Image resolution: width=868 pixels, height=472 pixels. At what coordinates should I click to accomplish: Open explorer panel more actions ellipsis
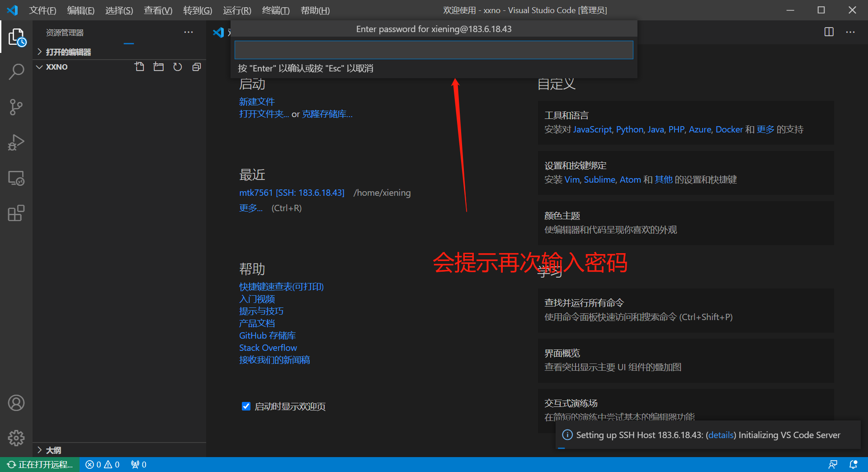pos(189,32)
